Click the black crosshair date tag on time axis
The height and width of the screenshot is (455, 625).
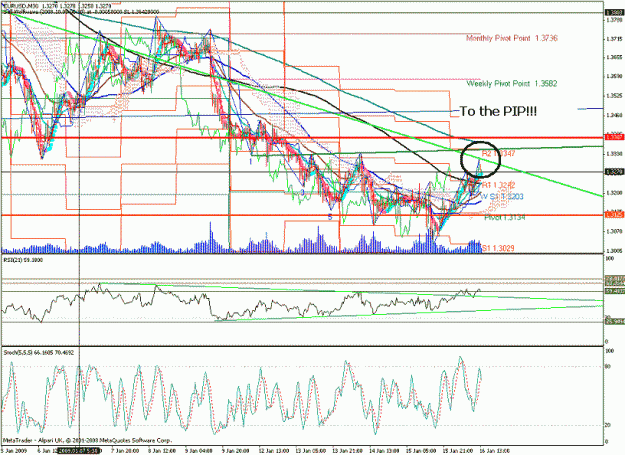pyautogui.click(x=79, y=451)
